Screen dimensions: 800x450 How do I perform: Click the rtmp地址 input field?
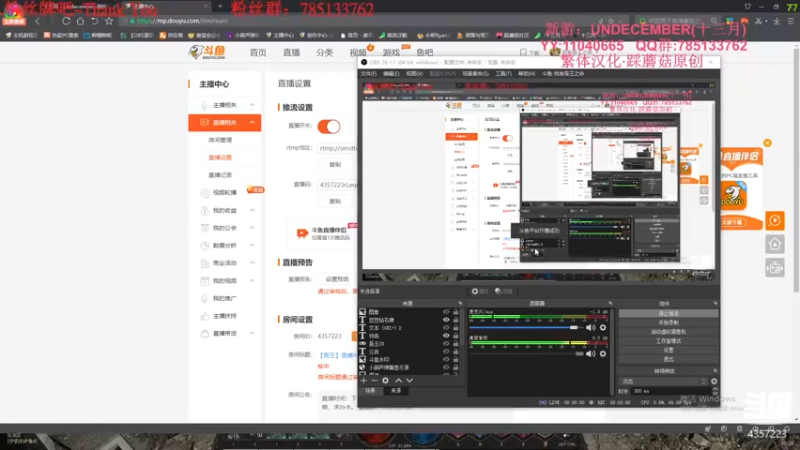pos(337,148)
